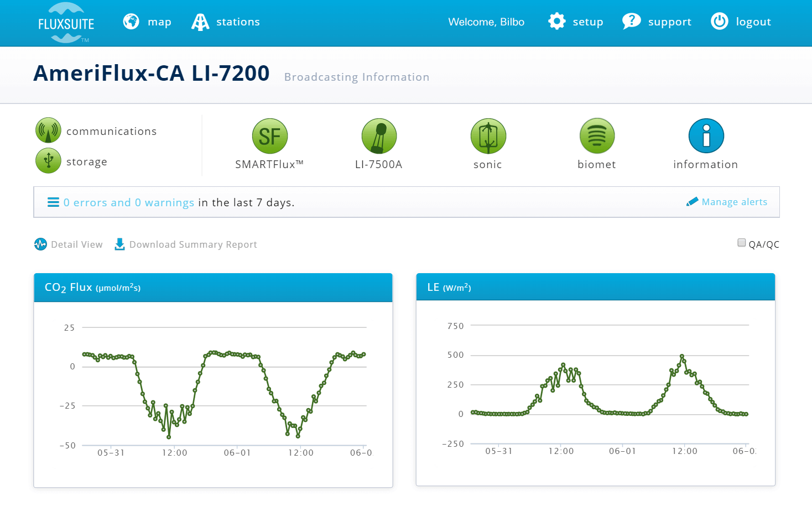812x522 pixels.
Task: Open the support menu item
Action: pyautogui.click(x=670, y=22)
